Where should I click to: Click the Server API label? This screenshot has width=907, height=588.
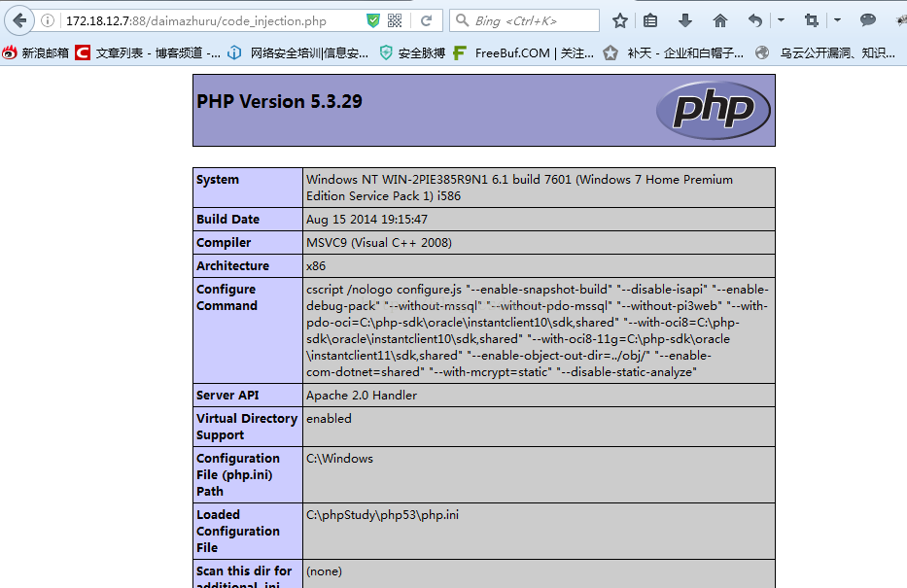(227, 395)
